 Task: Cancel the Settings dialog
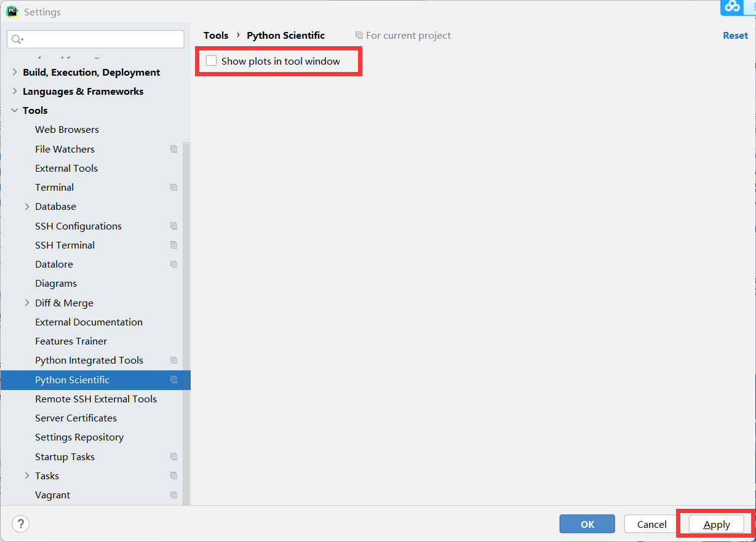click(651, 524)
